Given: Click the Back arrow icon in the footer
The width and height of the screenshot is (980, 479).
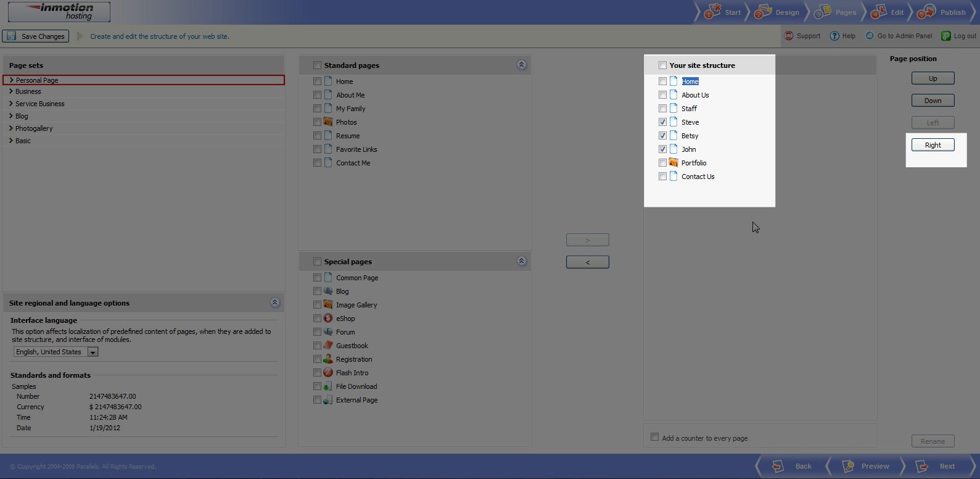Looking at the screenshot, I should pos(778,466).
